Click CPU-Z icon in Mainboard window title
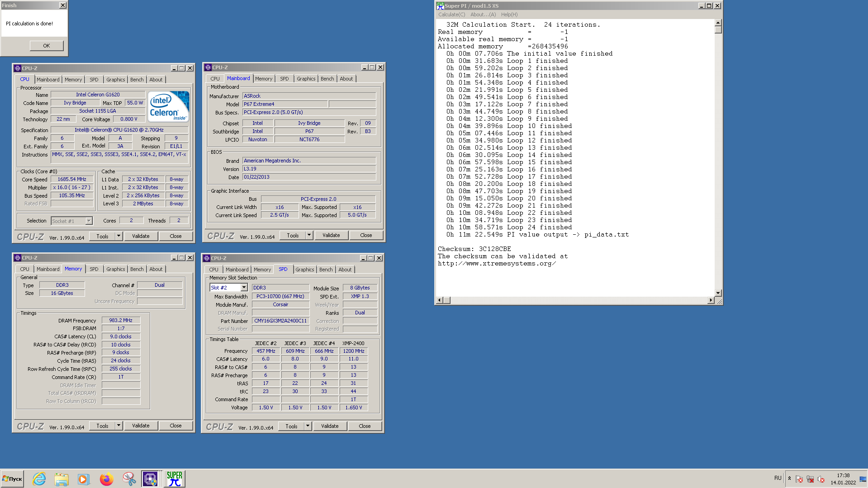Viewport: 868px width, 488px height. (208, 67)
